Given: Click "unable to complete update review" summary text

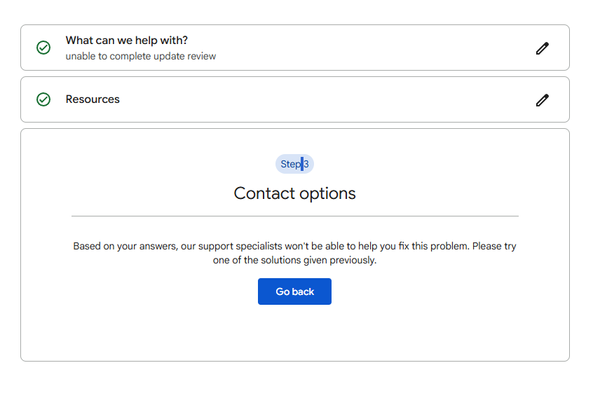Looking at the screenshot, I should pyautogui.click(x=140, y=56).
